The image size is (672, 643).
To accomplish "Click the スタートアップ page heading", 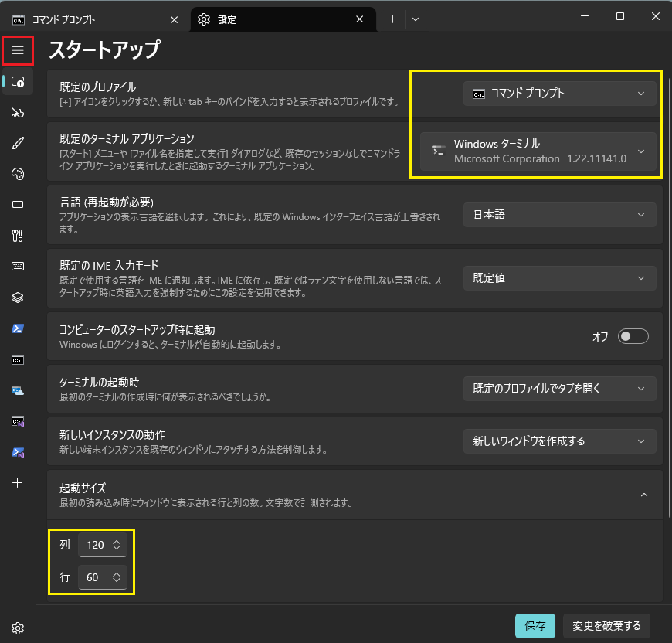I will (x=105, y=49).
